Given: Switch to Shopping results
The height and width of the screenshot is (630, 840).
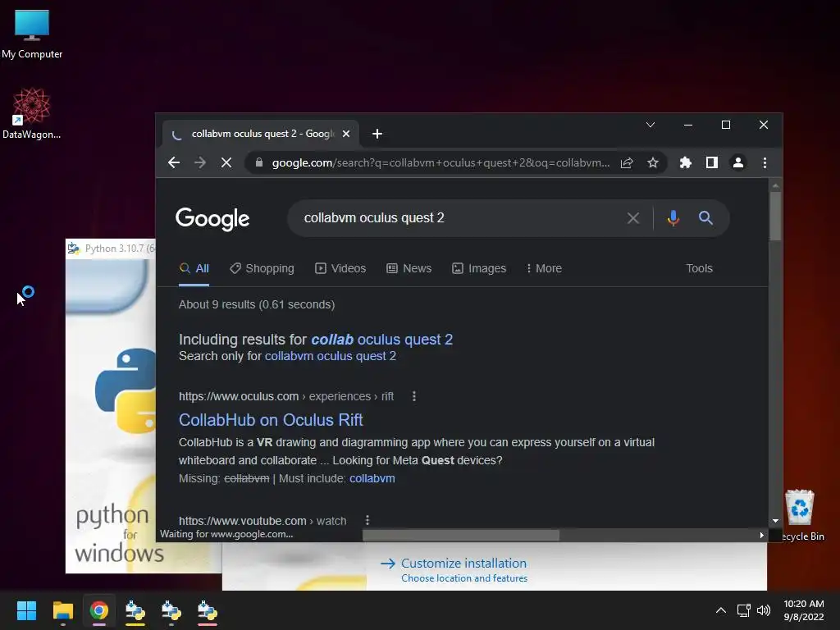Looking at the screenshot, I should (262, 268).
